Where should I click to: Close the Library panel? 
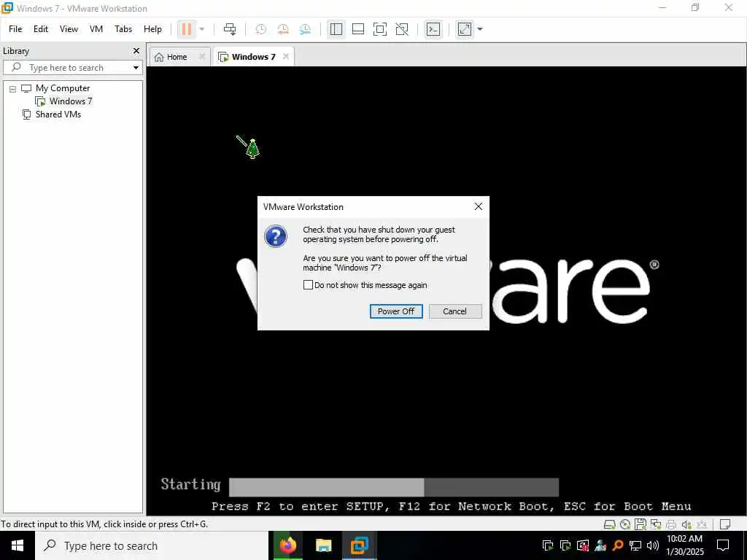[136, 50]
